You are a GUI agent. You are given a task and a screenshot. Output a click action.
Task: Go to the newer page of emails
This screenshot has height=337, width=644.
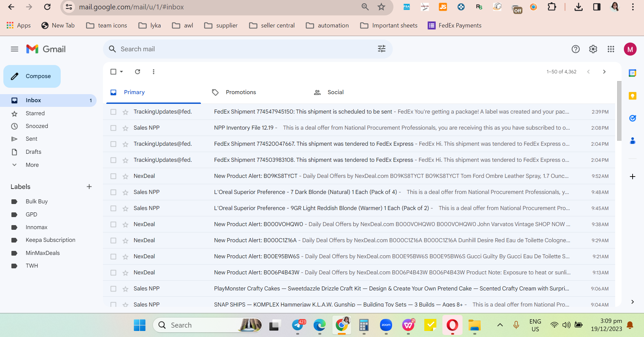tap(588, 72)
